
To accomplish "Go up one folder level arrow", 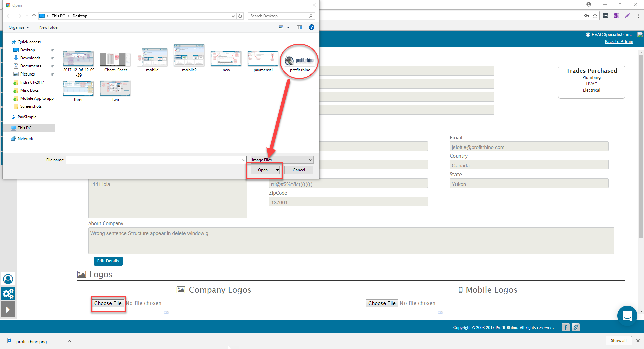I will pyautogui.click(x=34, y=16).
